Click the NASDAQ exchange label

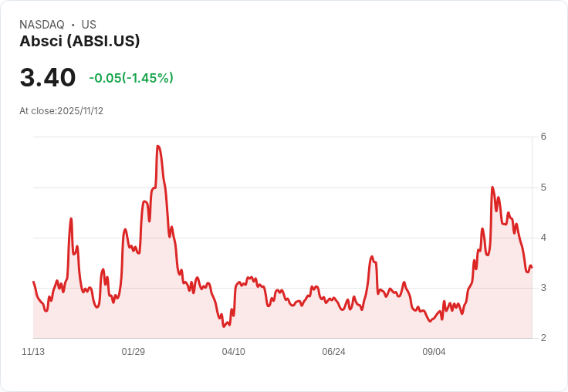point(42,25)
